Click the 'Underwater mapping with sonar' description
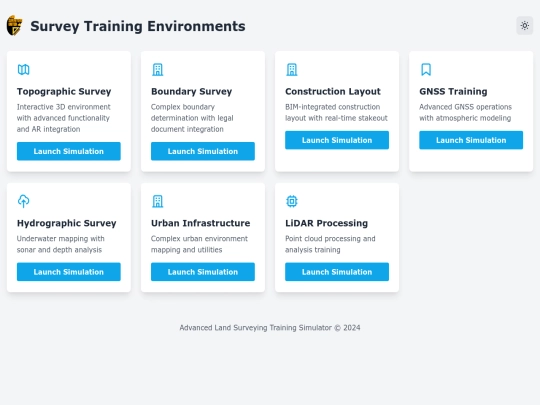This screenshot has width=540, height=405. 61,244
